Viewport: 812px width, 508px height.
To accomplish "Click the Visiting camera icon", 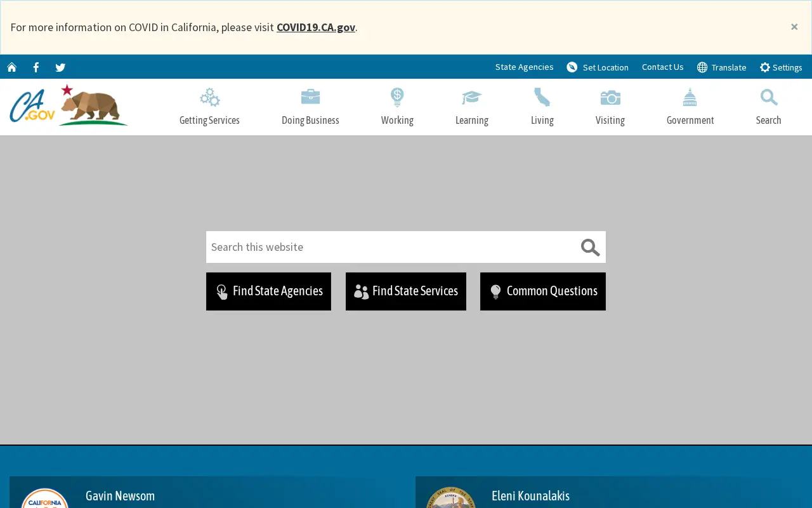I will coord(610,97).
